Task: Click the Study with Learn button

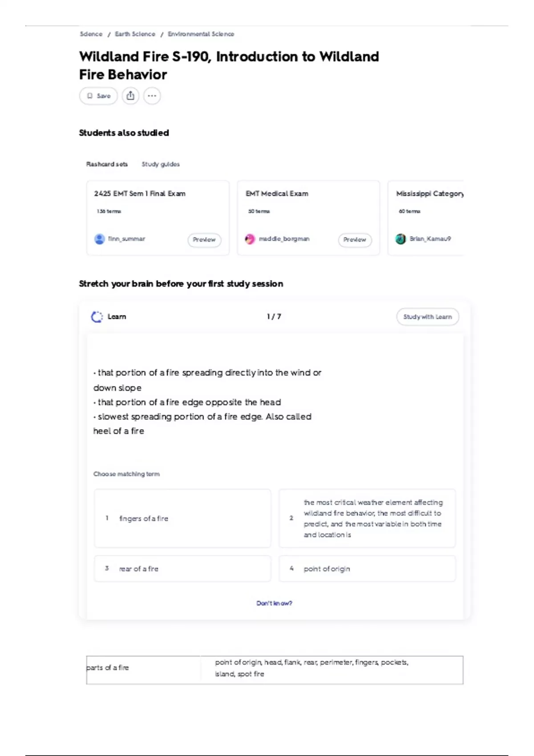Action: (427, 317)
